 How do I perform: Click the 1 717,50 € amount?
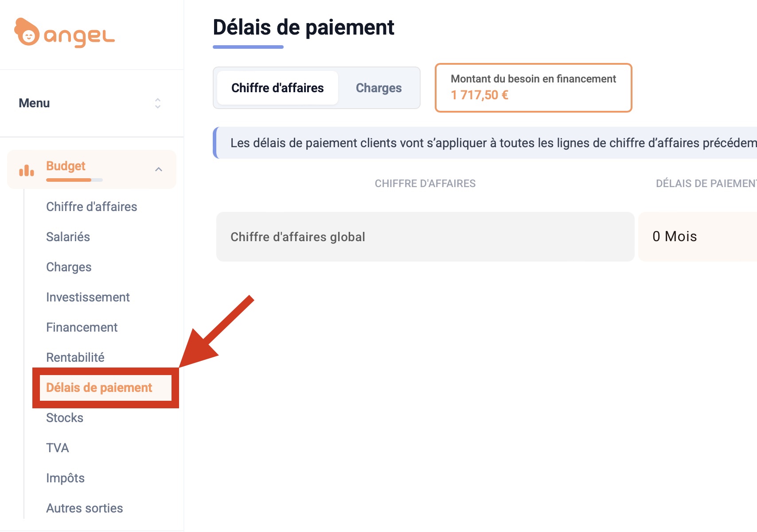[480, 95]
